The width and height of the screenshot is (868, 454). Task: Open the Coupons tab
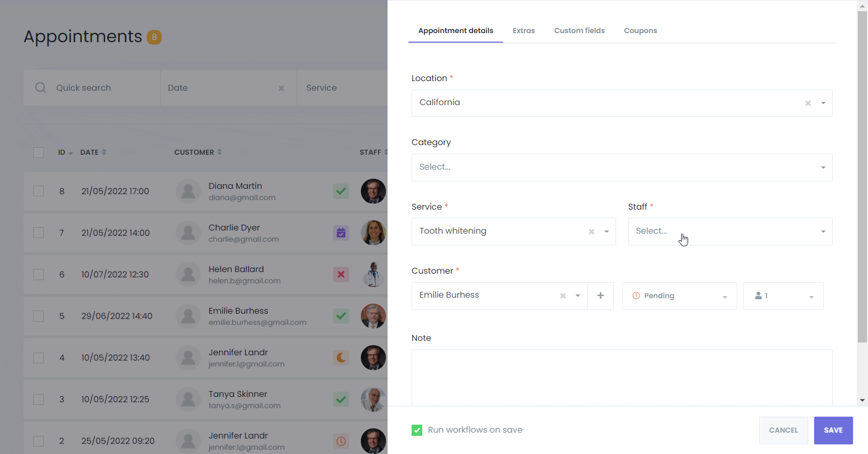tap(640, 30)
